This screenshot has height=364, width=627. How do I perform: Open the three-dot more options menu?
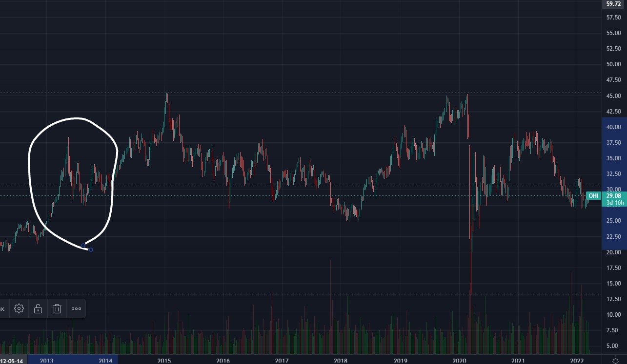76,308
